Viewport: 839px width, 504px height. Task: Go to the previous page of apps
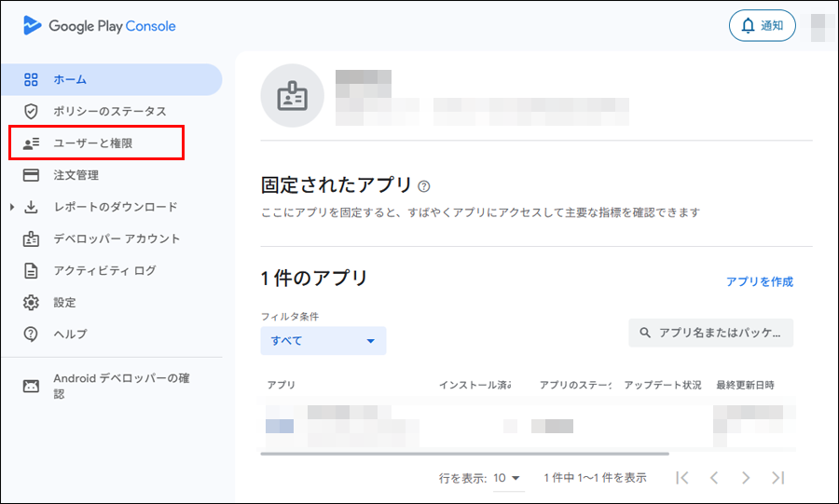(714, 477)
